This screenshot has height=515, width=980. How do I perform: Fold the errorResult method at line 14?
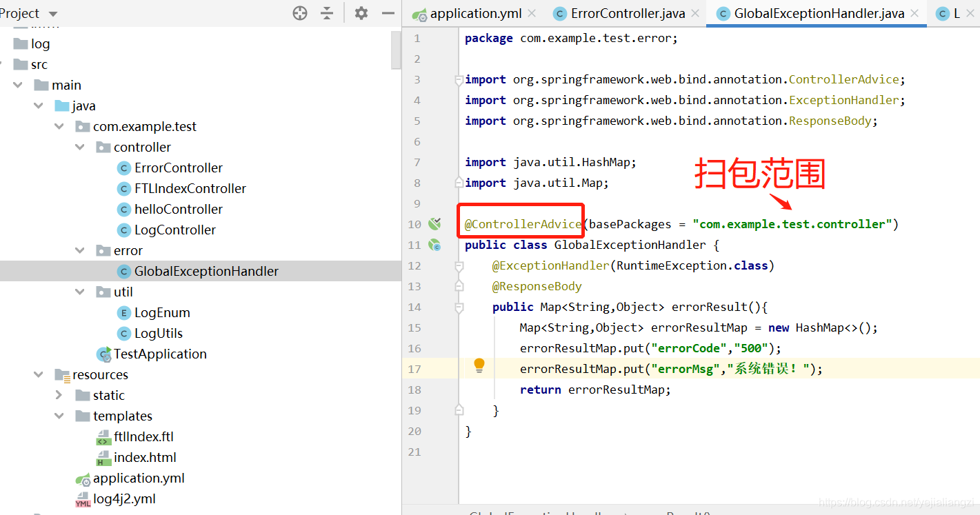point(459,307)
